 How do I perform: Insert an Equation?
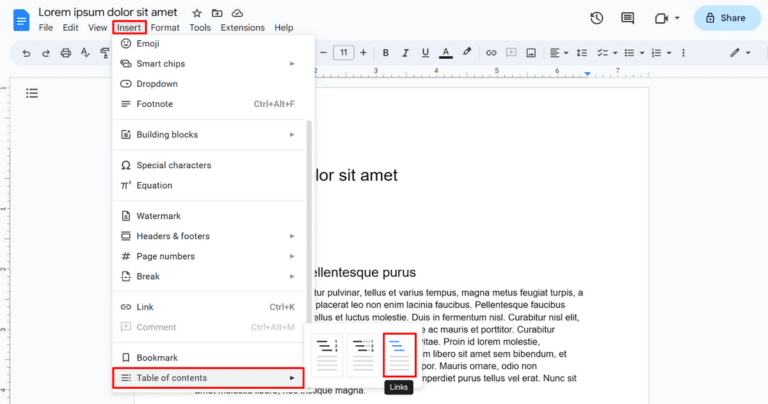[209, 185]
